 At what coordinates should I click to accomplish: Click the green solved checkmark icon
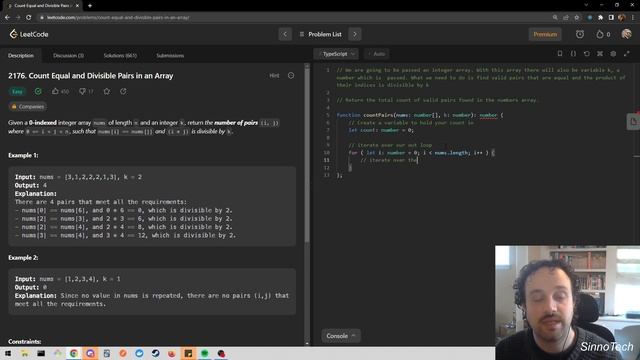pos(38,91)
